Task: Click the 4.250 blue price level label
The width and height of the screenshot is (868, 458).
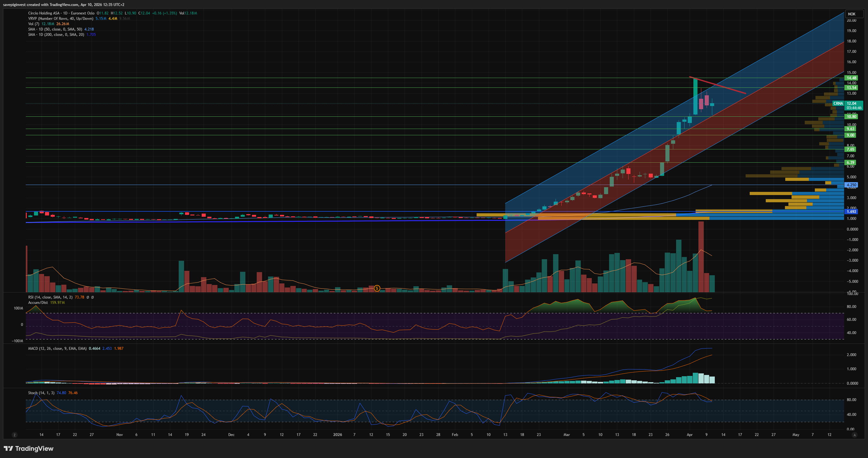Action: [x=852, y=185]
